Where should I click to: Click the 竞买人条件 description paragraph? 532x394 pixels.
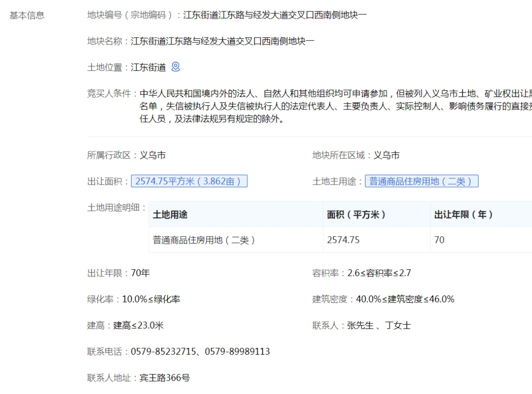(x=335, y=106)
